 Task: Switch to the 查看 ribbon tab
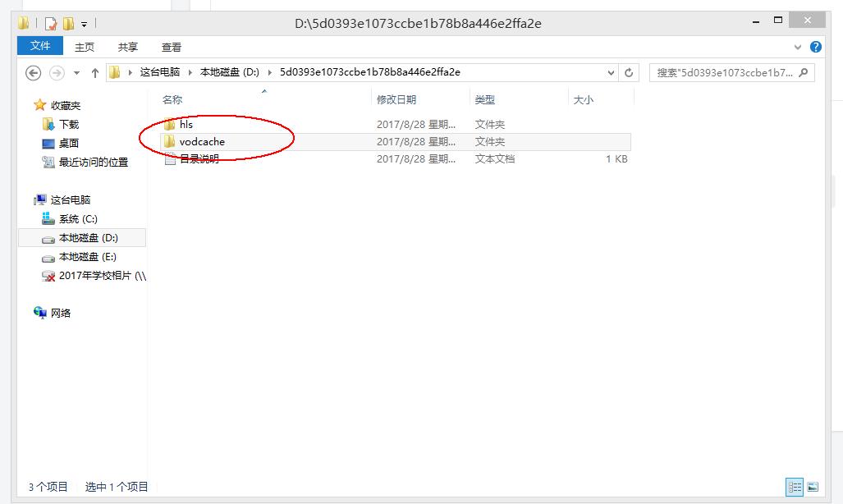pos(171,46)
